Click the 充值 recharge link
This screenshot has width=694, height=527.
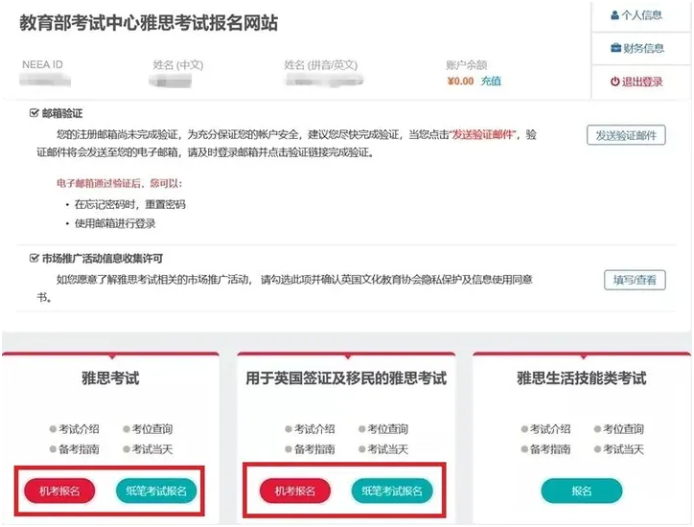pos(491,81)
